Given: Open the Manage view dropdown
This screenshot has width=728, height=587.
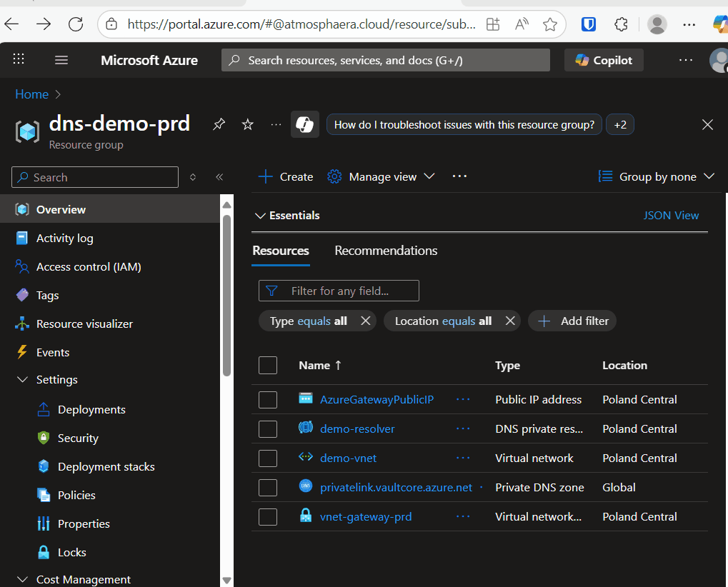Looking at the screenshot, I should point(381,177).
